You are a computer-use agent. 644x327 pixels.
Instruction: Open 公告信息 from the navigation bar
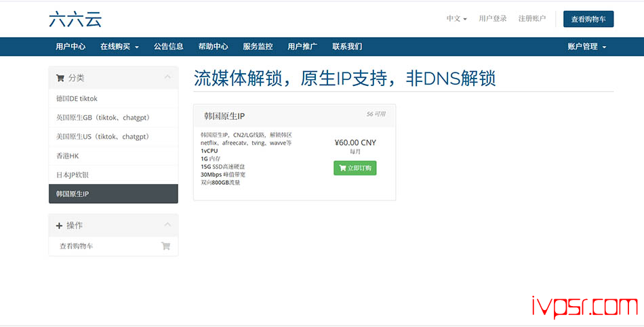[168, 47]
